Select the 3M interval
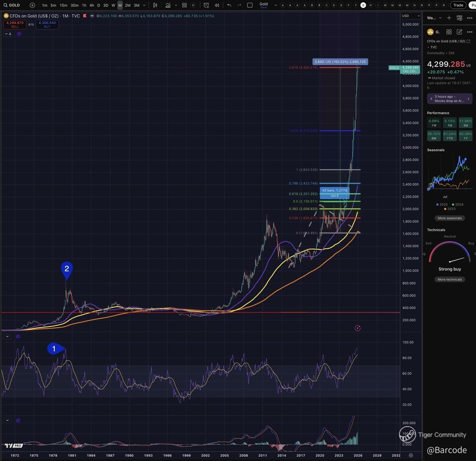Viewport: 476px width, 461px height. (136, 5)
